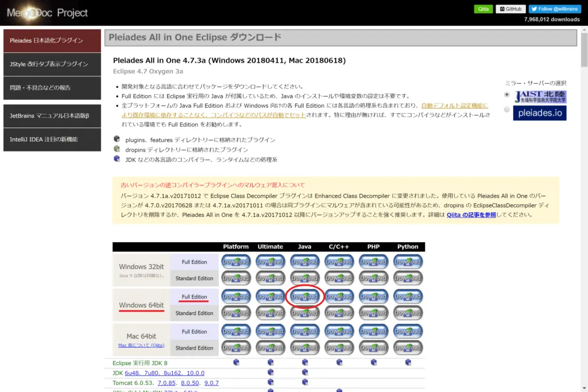The width and height of the screenshot is (588, 392).
Task: Click the pleiades.io mirror banner
Action: point(540,113)
